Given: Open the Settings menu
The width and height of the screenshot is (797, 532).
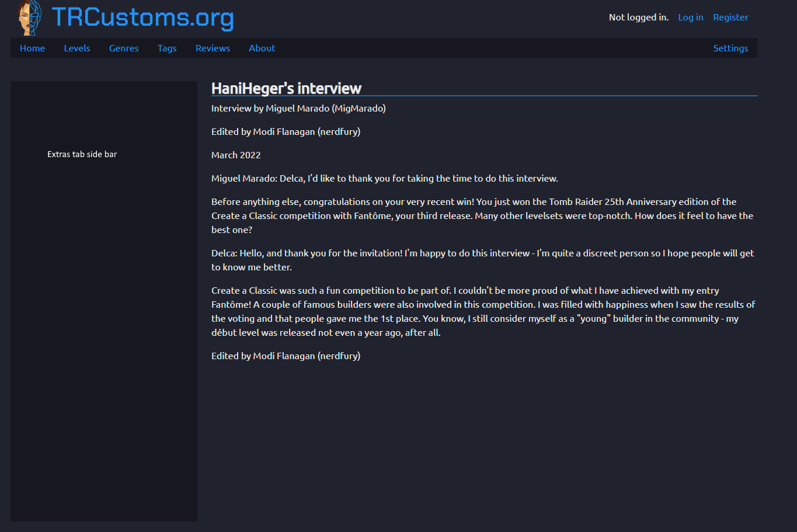Looking at the screenshot, I should coord(730,48).
